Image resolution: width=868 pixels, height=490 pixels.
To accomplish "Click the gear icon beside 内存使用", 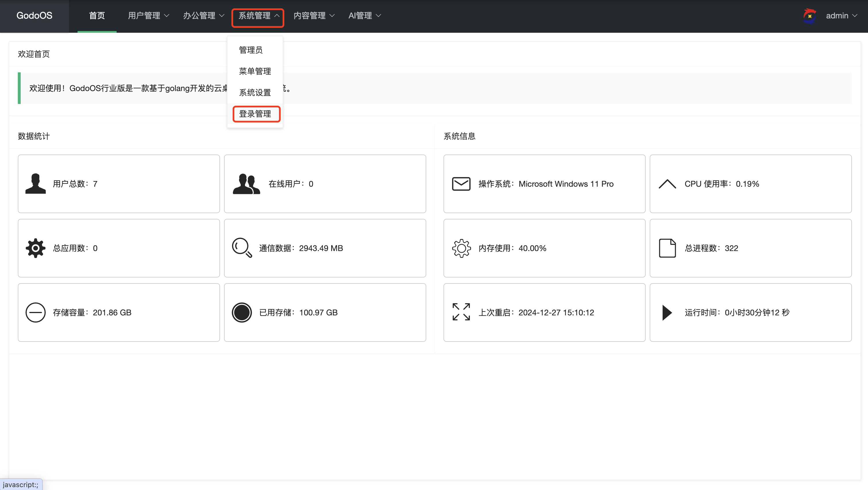I will (461, 248).
